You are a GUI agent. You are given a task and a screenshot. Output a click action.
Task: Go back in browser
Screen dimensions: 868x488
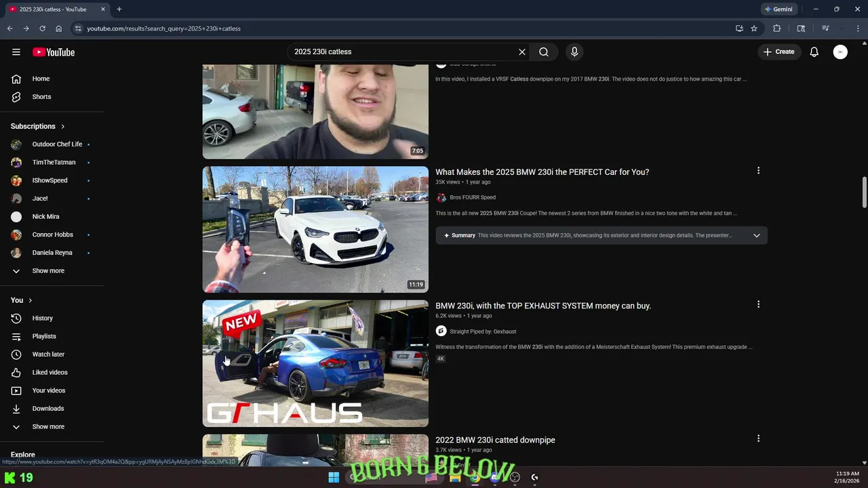9,28
